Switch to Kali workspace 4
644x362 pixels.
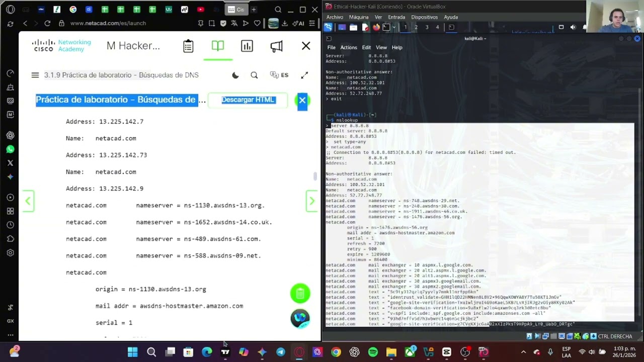437,27
